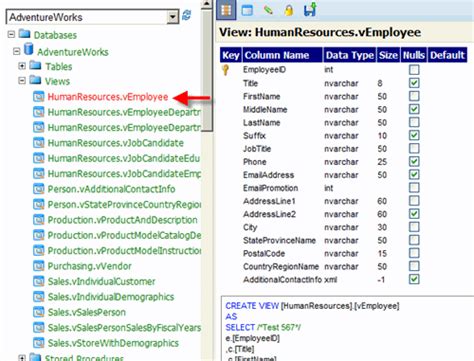Click view icon for Sales.vStoreWithDemographics
The height and width of the screenshot is (361, 474).
click(x=39, y=343)
